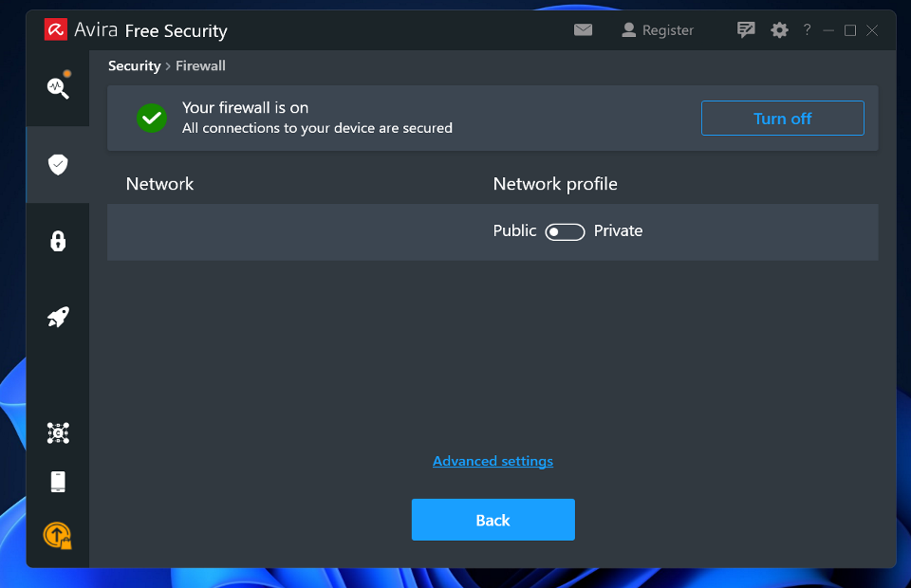Open the connected devices section in sidebar
The height and width of the screenshot is (588, 911).
point(57,432)
